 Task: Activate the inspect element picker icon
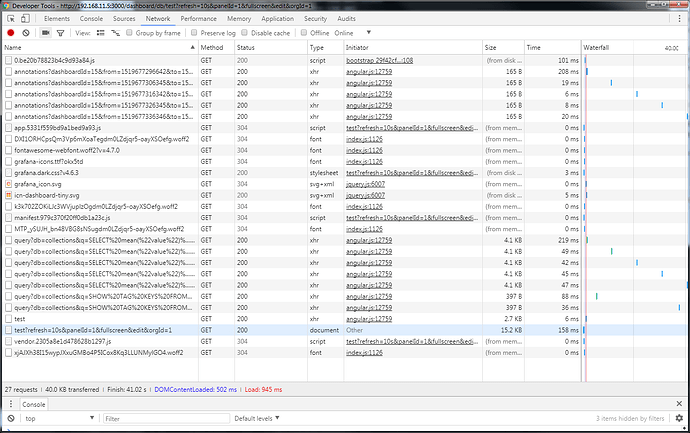click(11, 18)
